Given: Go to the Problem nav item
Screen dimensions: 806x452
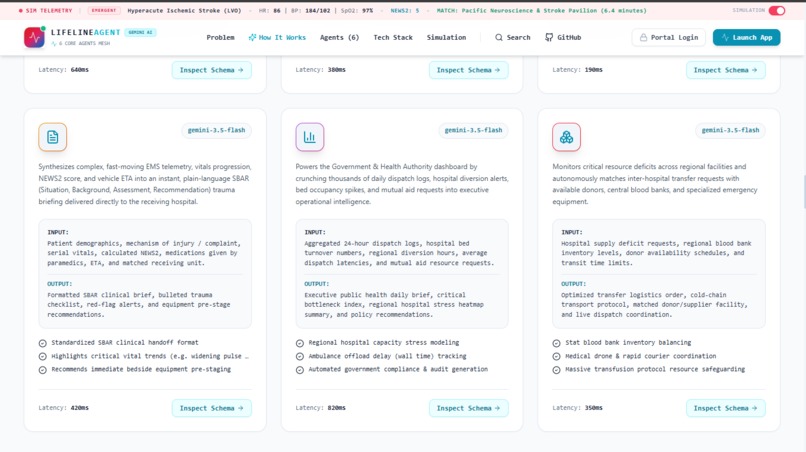Looking at the screenshot, I should 221,38.
